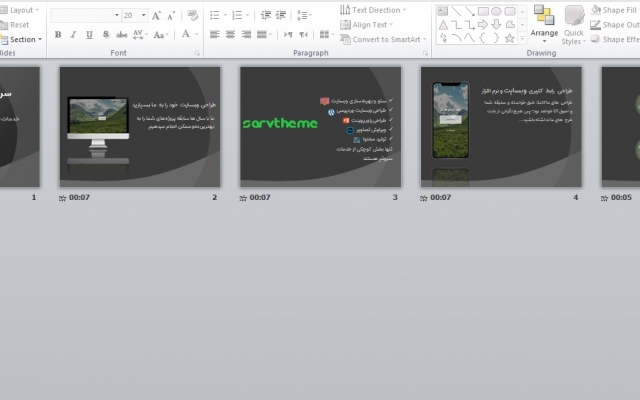Select slide 3 thumbnail with sarvtheme logo
The width and height of the screenshot is (640, 400).
coord(320,126)
